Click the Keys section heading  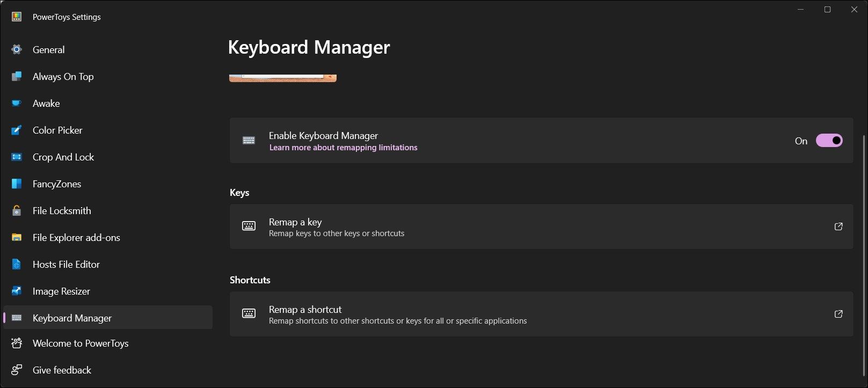coord(239,193)
